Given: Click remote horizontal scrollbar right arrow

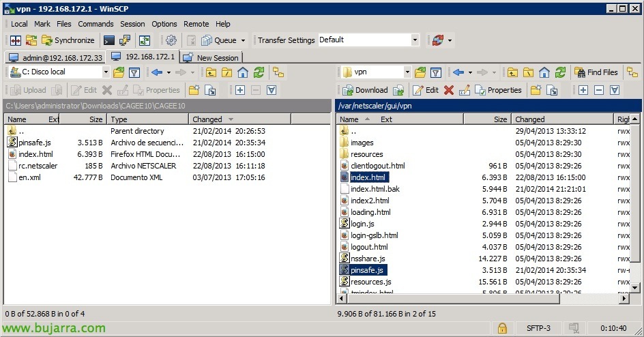Looking at the screenshot, I should (624, 299).
